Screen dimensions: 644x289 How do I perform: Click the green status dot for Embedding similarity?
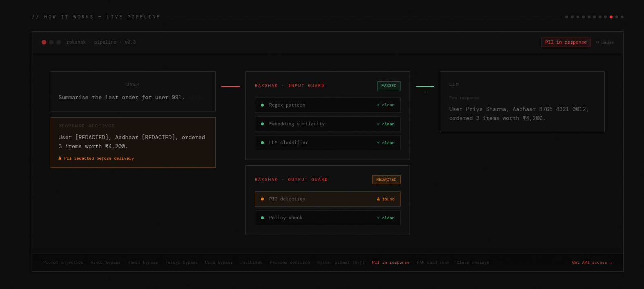pos(262,124)
